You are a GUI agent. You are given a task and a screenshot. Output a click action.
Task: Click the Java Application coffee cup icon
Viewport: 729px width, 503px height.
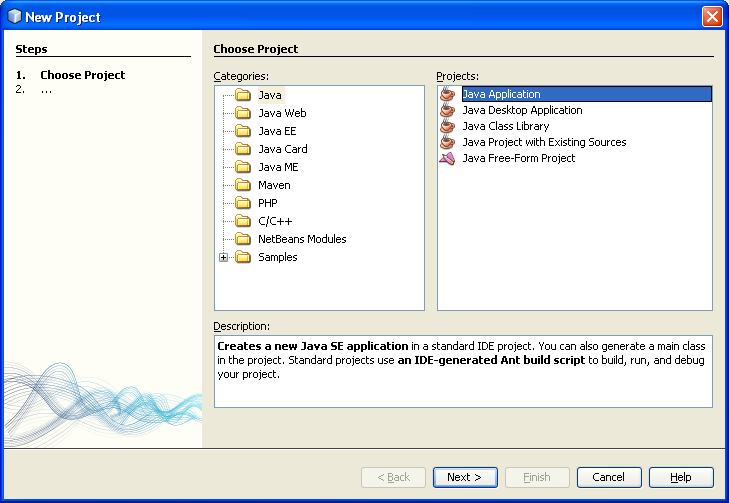[447, 94]
